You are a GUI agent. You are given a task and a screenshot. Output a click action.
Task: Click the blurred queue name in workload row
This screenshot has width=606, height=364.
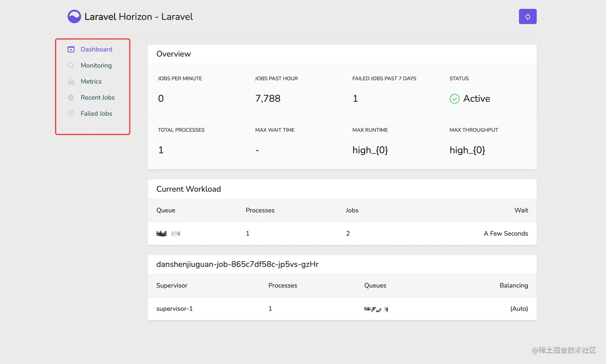click(x=168, y=233)
